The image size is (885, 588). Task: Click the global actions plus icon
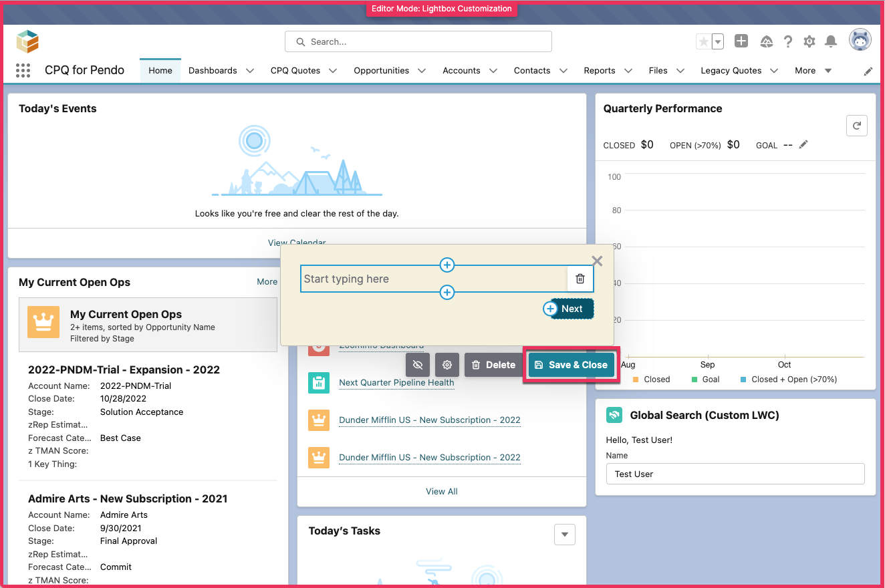pyautogui.click(x=741, y=41)
